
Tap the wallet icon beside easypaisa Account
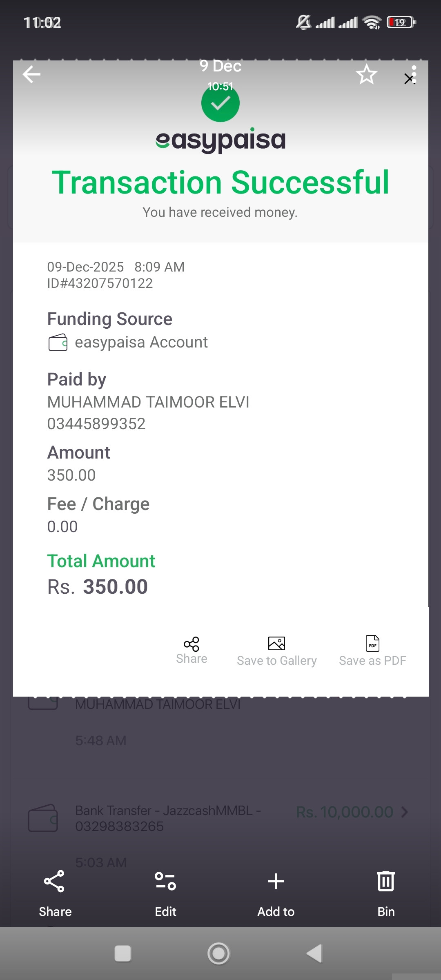58,343
